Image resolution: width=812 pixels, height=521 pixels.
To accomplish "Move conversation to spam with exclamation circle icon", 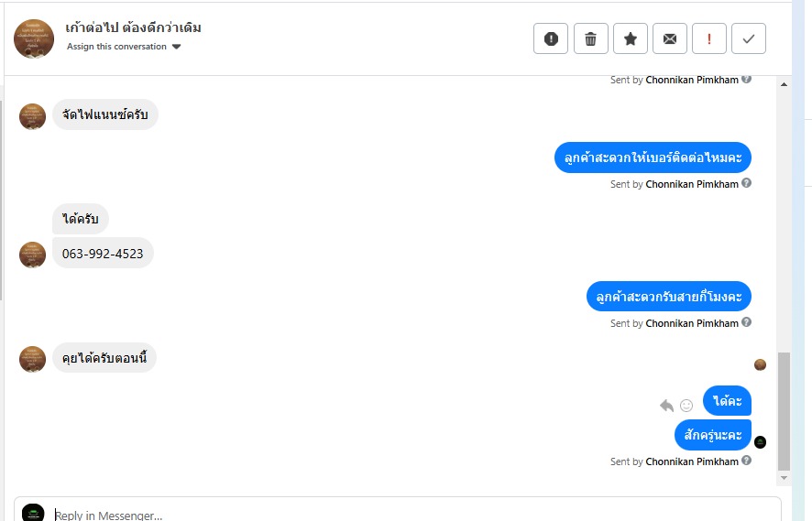I will [551, 38].
